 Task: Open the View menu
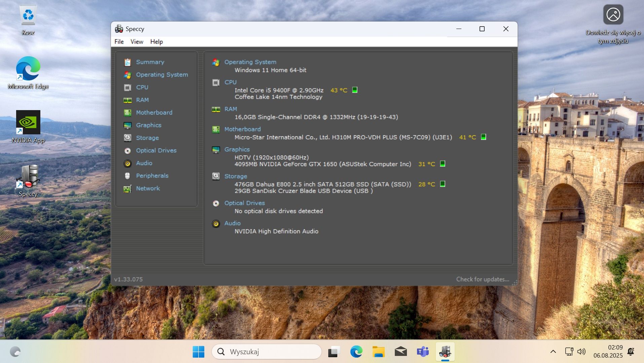[x=137, y=41]
